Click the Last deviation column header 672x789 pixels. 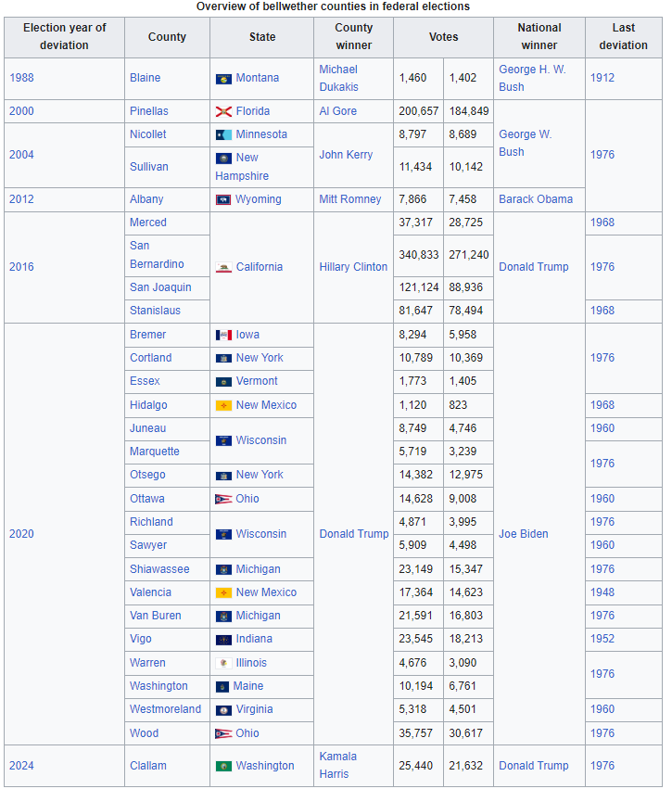624,37
